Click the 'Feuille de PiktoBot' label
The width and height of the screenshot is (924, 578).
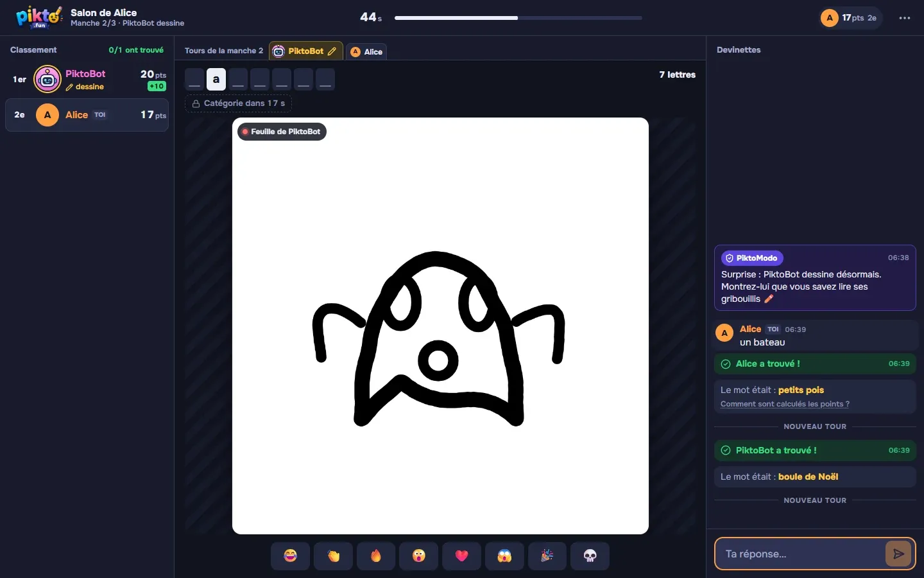(x=282, y=132)
